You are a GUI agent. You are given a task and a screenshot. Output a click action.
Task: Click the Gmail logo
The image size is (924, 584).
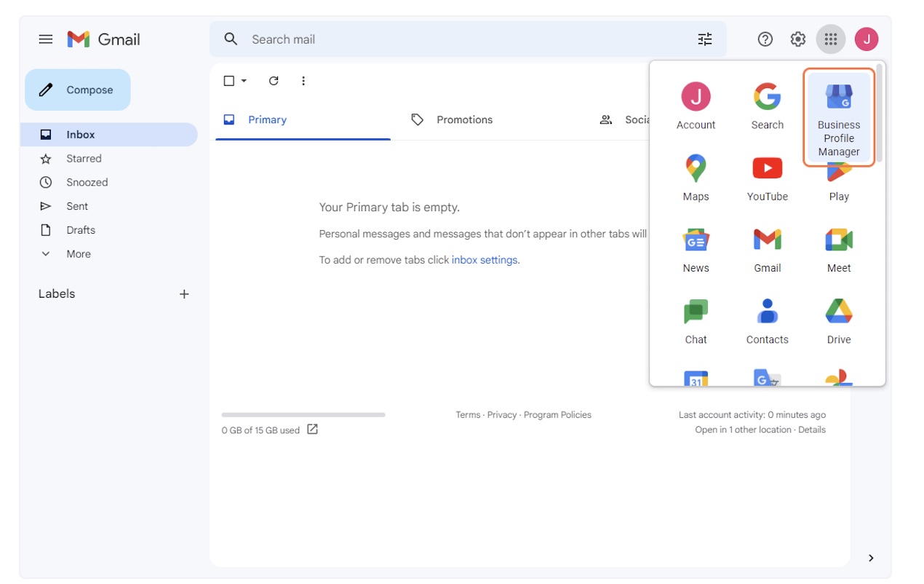pyautogui.click(x=103, y=39)
